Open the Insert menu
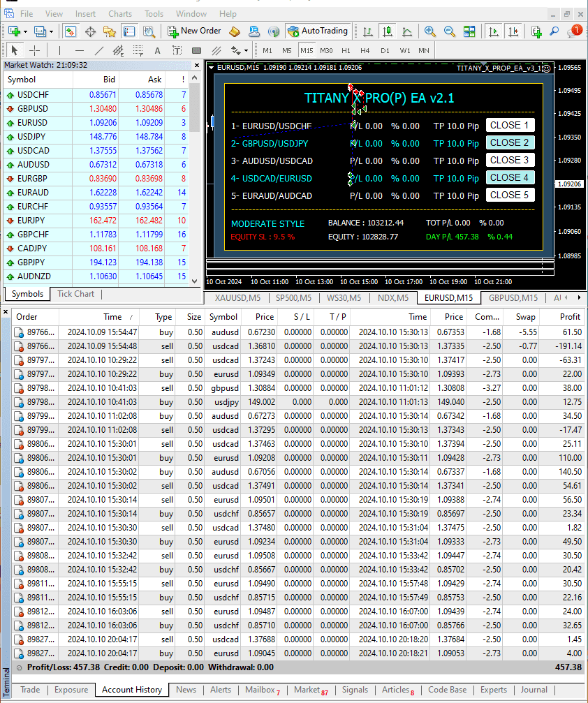The width and height of the screenshot is (588, 703). (x=85, y=14)
